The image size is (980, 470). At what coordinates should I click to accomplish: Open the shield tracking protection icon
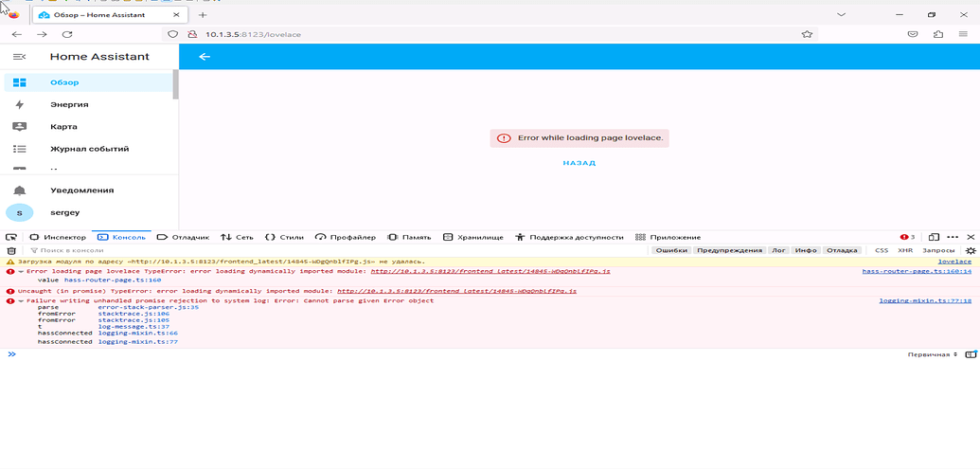[173, 34]
